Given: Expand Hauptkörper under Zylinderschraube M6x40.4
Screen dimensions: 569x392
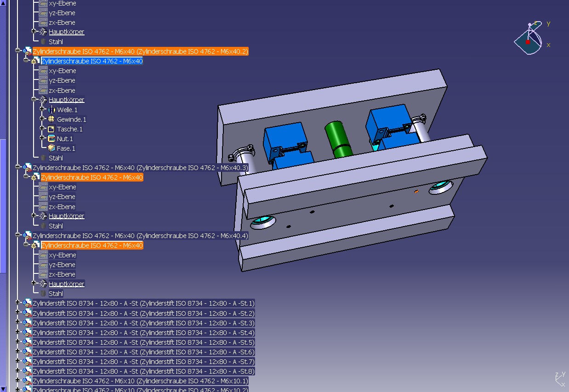Looking at the screenshot, I should coord(34,283).
